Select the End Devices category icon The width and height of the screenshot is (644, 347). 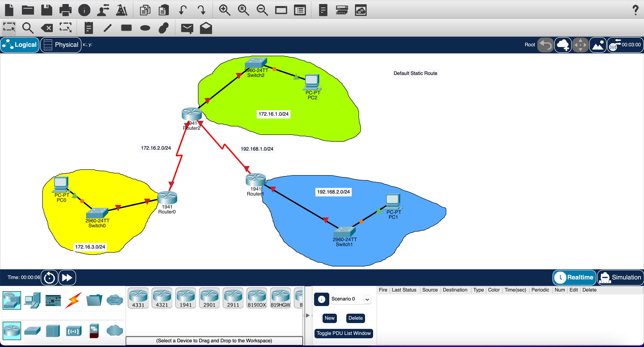coord(32,300)
